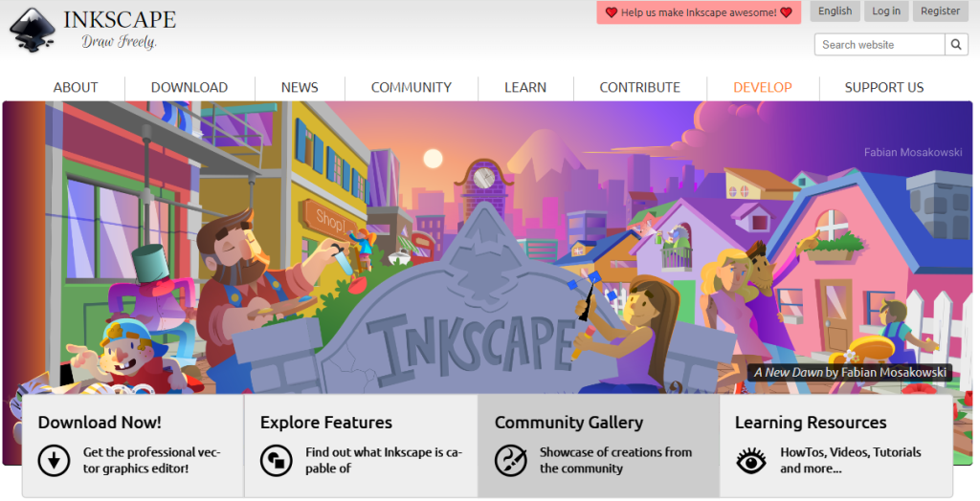Click the Log in button
Viewport: 980px width, 501px height.
[x=886, y=11]
